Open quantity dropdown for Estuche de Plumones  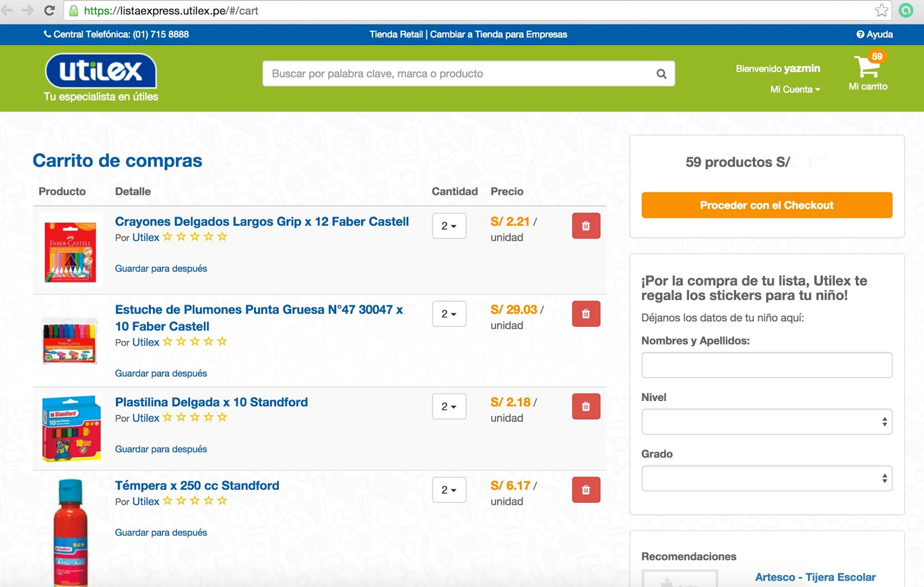[449, 314]
